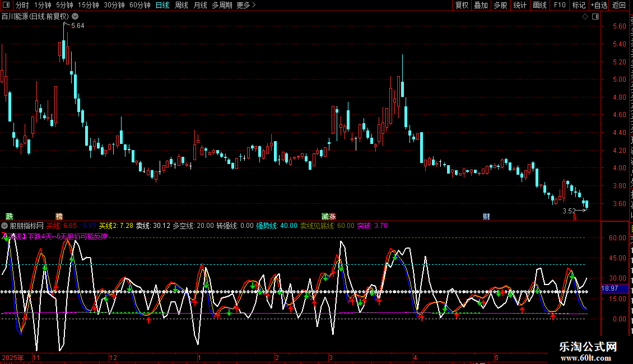633x364 pixels.
Task: Select the 30分钟 period
Action: click(x=114, y=5)
